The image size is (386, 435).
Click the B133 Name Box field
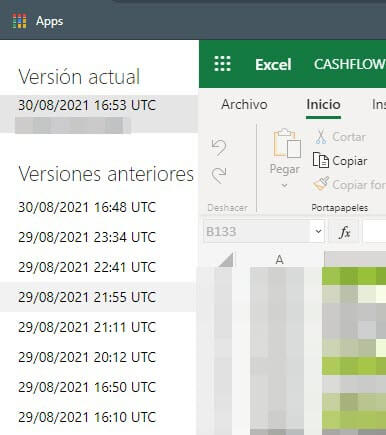click(x=257, y=231)
